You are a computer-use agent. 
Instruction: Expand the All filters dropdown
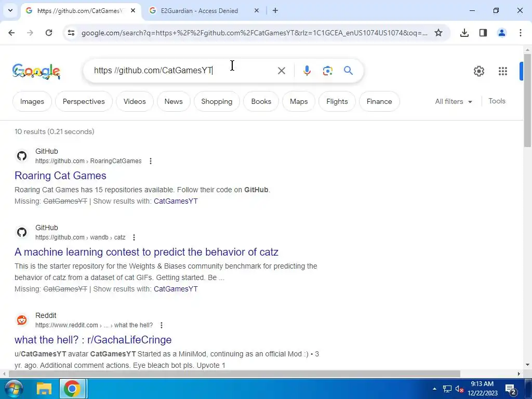click(x=454, y=101)
